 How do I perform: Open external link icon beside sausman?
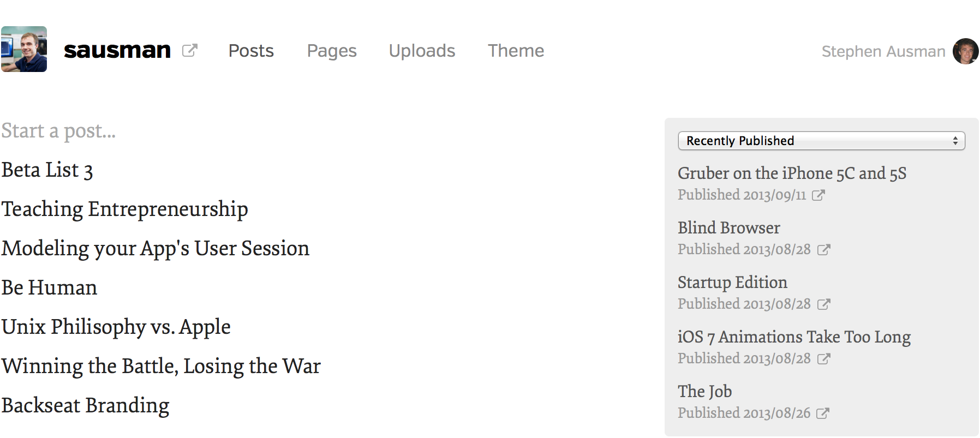189,51
